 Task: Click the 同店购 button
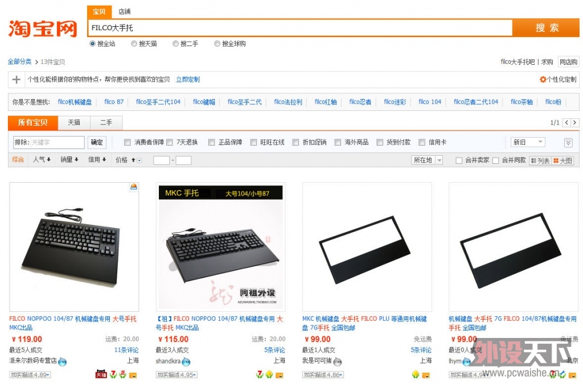pos(569,62)
